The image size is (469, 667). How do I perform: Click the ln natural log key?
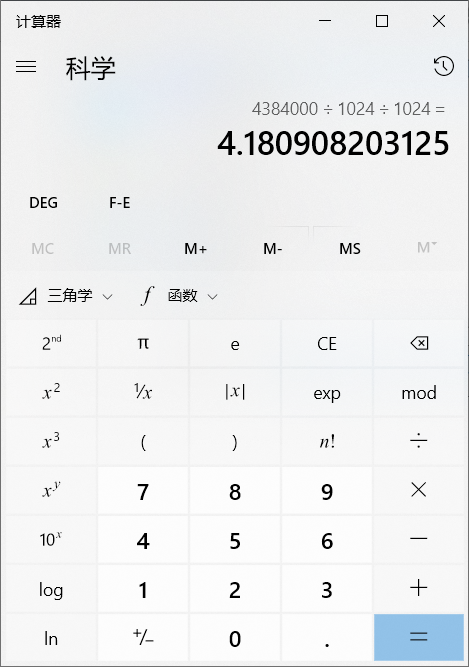pyautogui.click(x=51, y=637)
